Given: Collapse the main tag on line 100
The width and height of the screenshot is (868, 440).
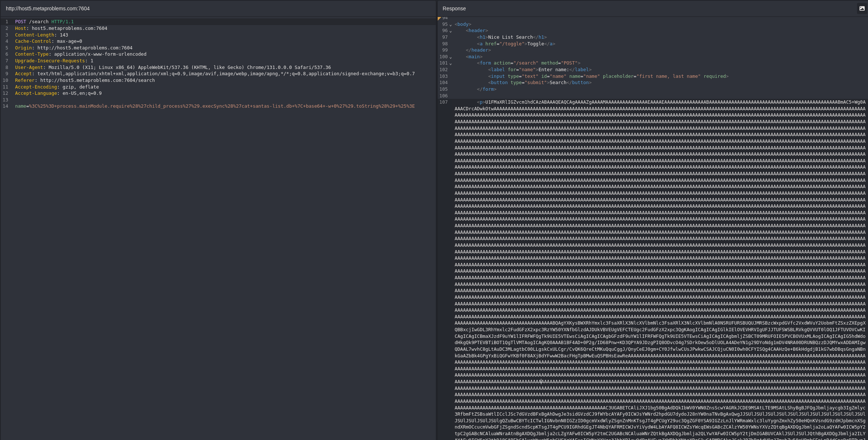Looking at the screenshot, I should click(x=451, y=57).
